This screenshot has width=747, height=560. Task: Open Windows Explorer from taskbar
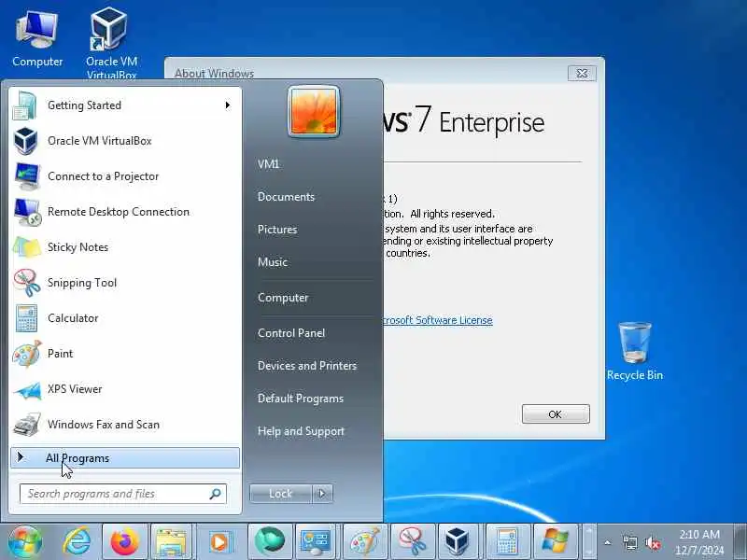tap(171, 541)
